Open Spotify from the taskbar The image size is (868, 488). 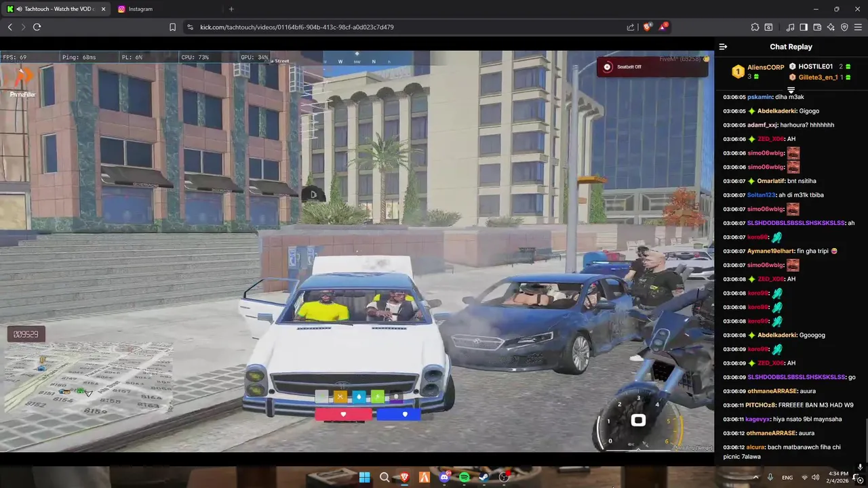point(464,477)
